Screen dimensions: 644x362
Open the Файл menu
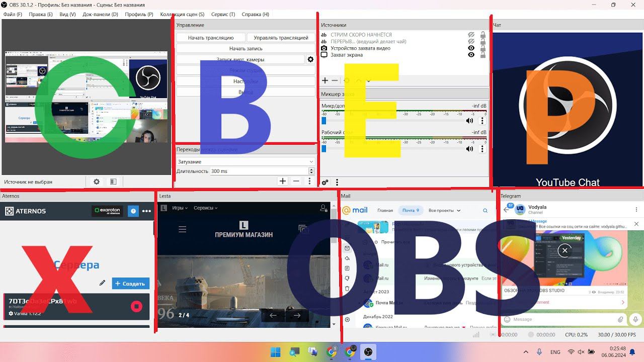[13, 15]
